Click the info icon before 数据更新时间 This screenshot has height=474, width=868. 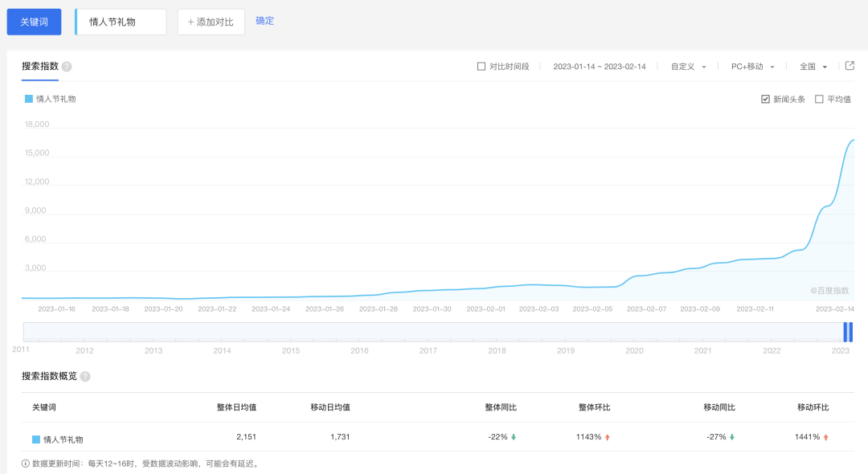pos(26,464)
